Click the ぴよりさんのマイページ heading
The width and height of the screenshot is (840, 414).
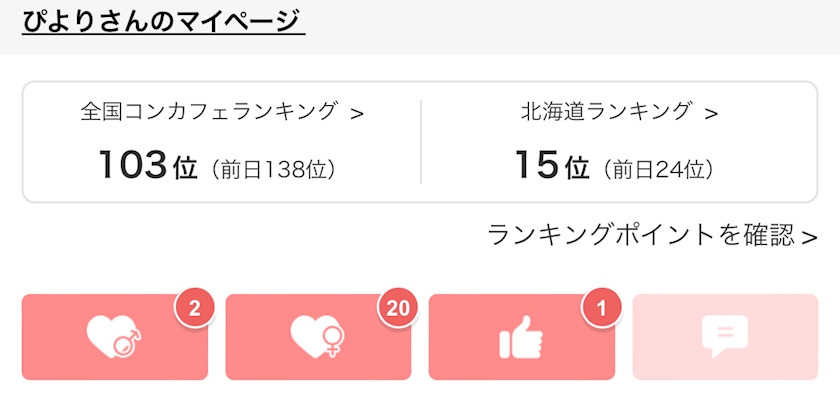tap(163, 20)
